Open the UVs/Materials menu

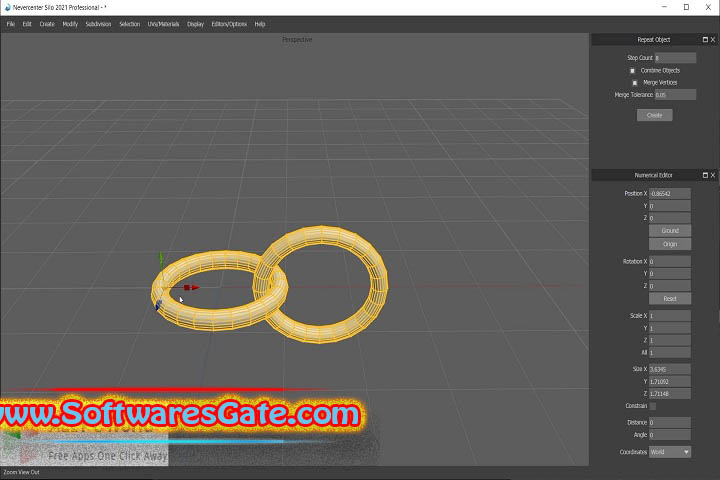163,23
